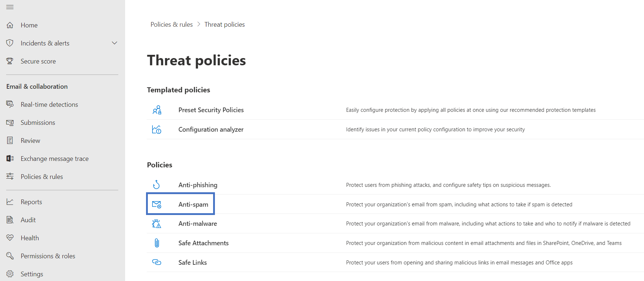Open Submissions in the sidebar

click(38, 123)
